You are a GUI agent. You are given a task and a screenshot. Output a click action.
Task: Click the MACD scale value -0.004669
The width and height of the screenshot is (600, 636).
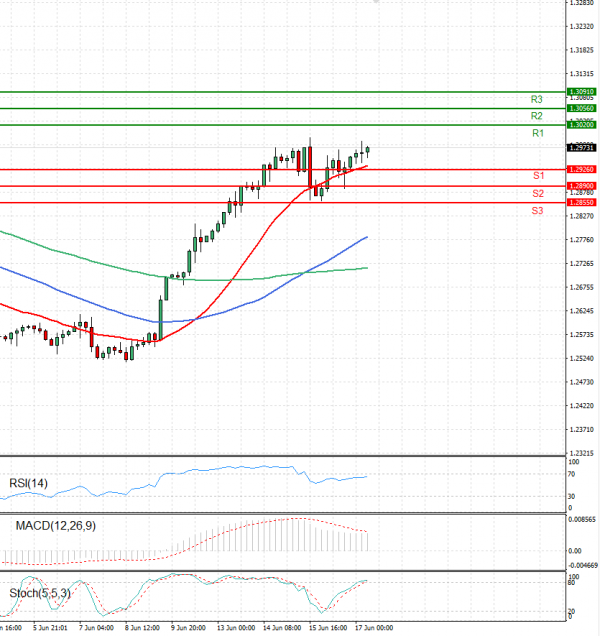coord(583,565)
